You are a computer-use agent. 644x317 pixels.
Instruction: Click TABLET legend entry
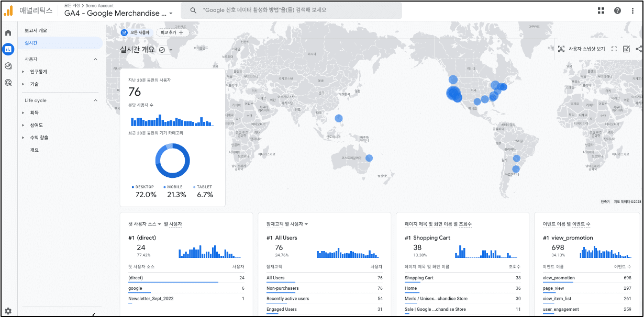point(203,187)
